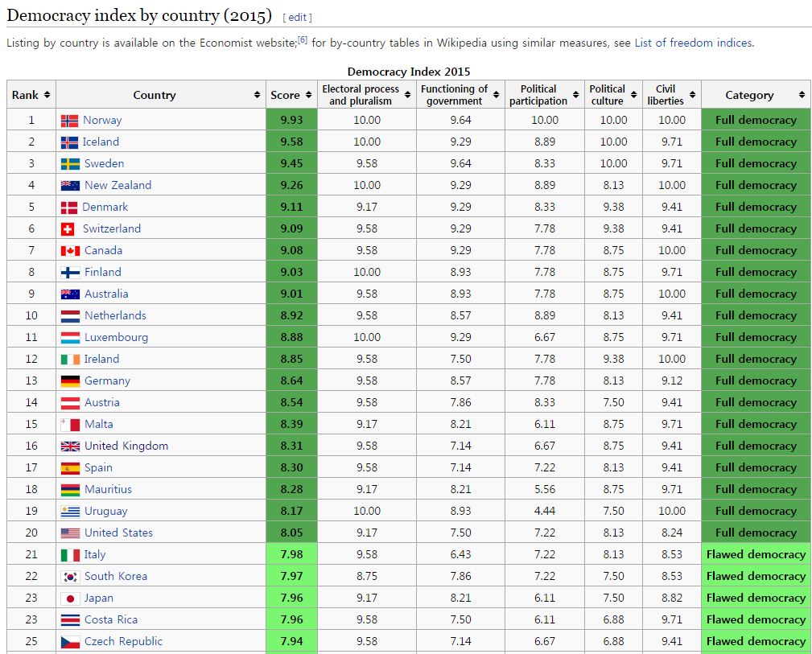
Task: Sort by Civil liberties column
Action: [693, 95]
